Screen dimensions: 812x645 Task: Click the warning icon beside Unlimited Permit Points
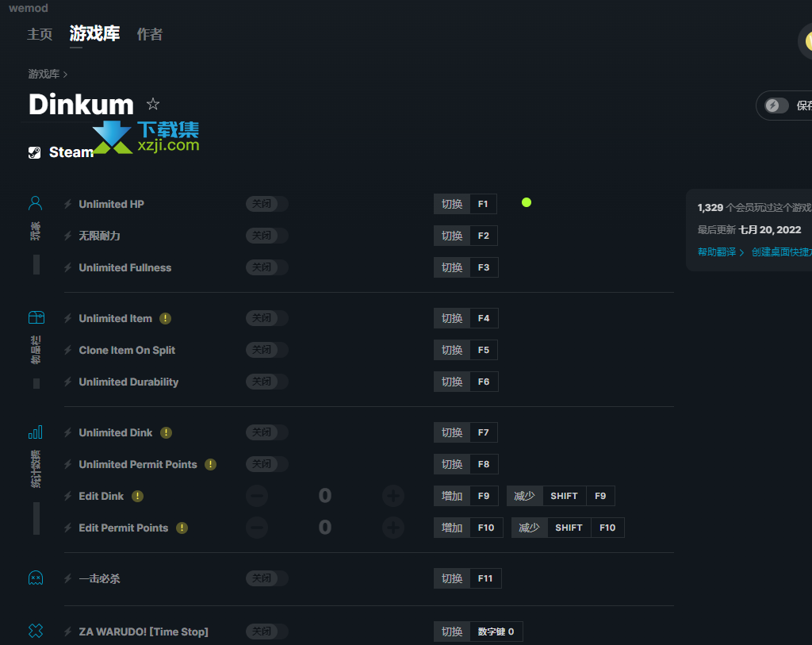click(210, 464)
